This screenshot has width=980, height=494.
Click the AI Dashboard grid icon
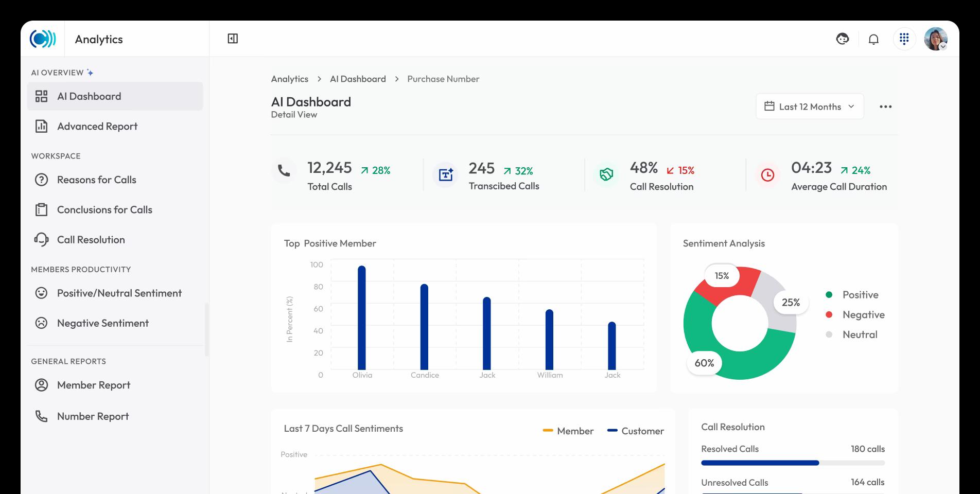coord(41,96)
